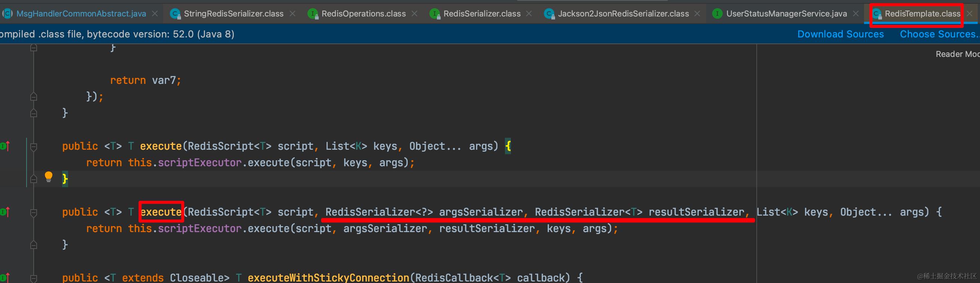Click scriptExecutor in the first return statement

(x=200, y=162)
